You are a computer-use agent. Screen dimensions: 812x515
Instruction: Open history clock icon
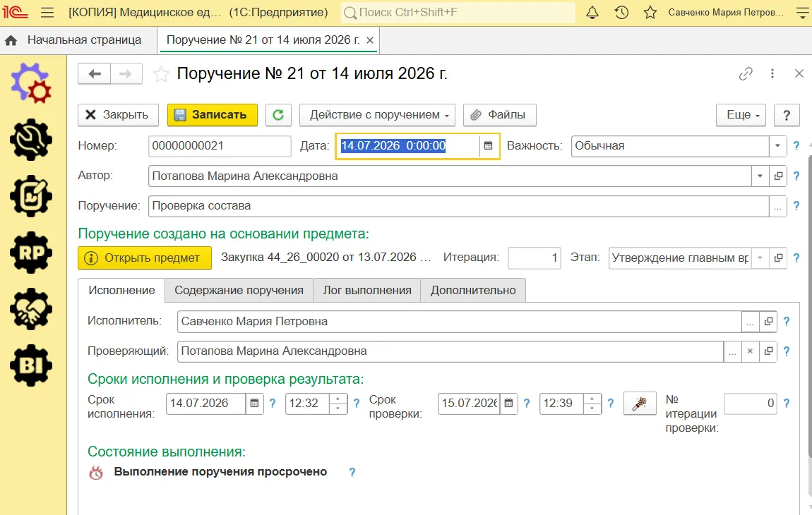click(x=621, y=13)
